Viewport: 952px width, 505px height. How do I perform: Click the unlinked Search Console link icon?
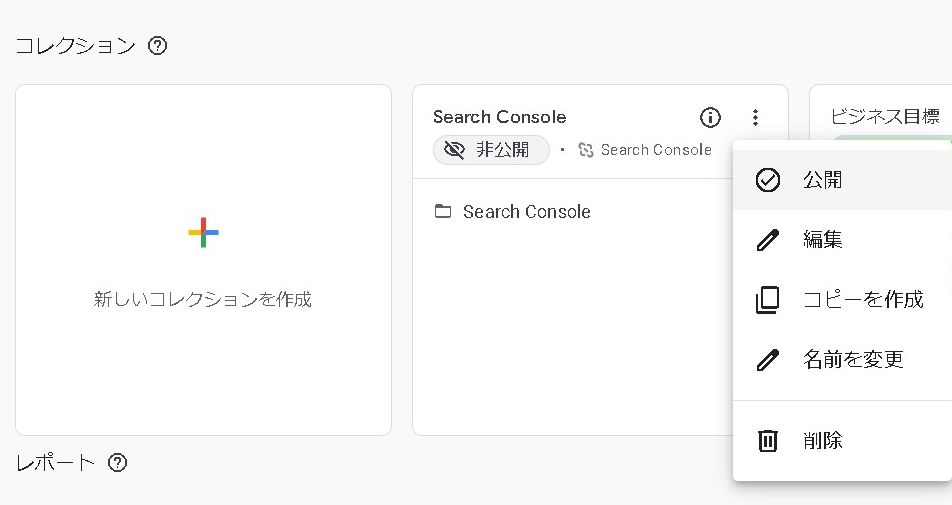586,150
